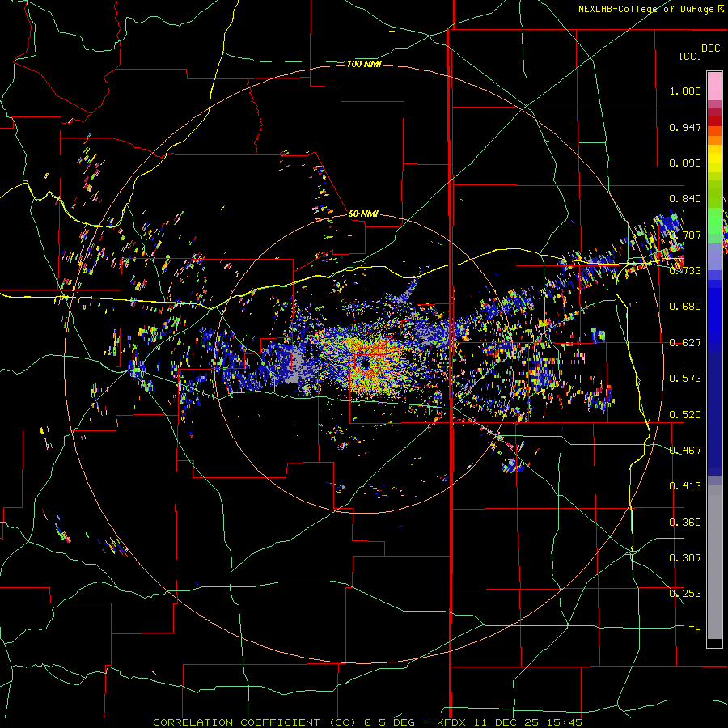The image size is (728, 728).
Task: Click the 0.360 legend value
Action: (x=685, y=523)
